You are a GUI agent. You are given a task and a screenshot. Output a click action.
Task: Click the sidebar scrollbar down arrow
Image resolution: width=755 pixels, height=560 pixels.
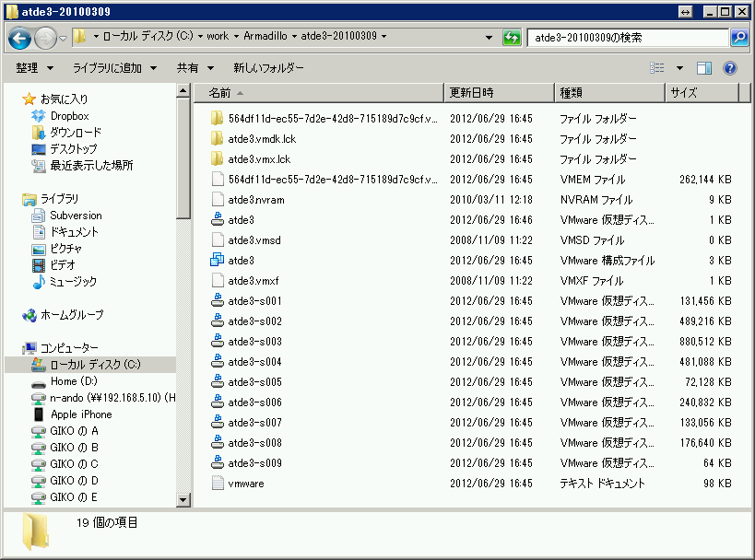(183, 500)
